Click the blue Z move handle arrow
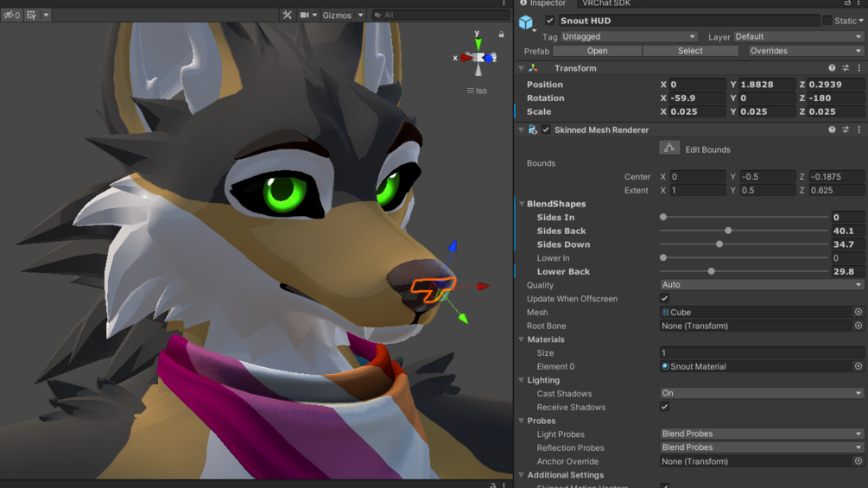 [453, 245]
